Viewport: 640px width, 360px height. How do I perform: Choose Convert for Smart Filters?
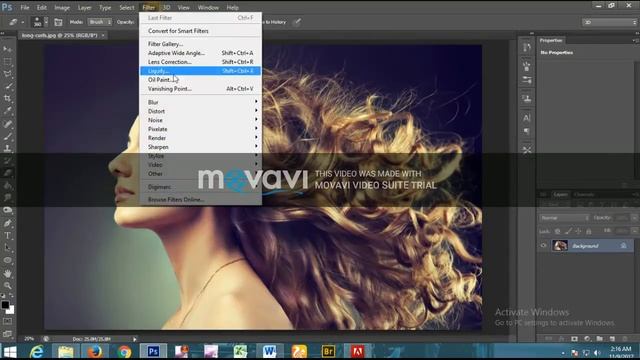[x=200, y=31]
